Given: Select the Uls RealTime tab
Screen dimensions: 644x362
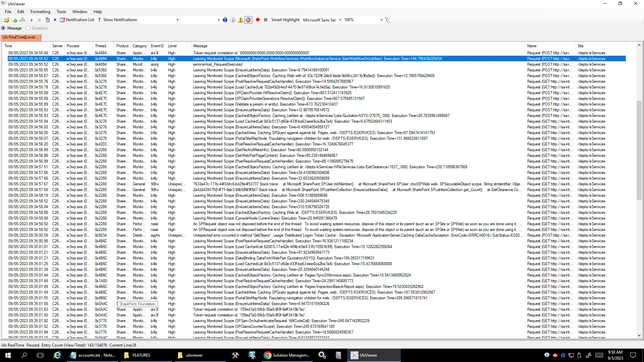Looking at the screenshot, I should [x=21, y=38].
